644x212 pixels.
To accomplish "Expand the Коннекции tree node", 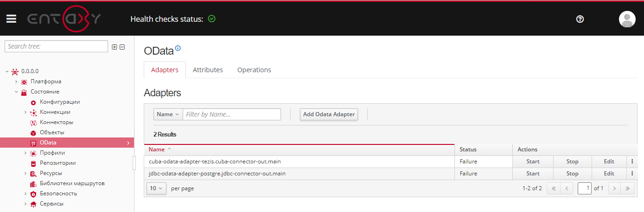I will [26, 112].
